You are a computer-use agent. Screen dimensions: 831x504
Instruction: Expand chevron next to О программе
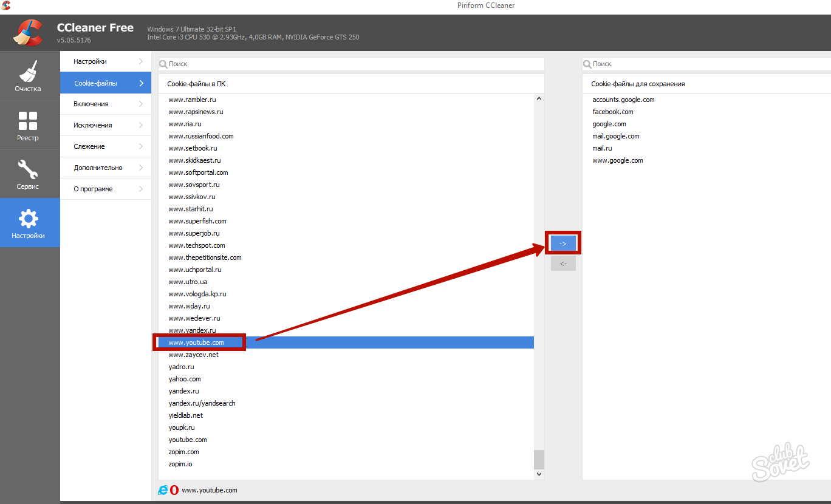[x=141, y=189]
